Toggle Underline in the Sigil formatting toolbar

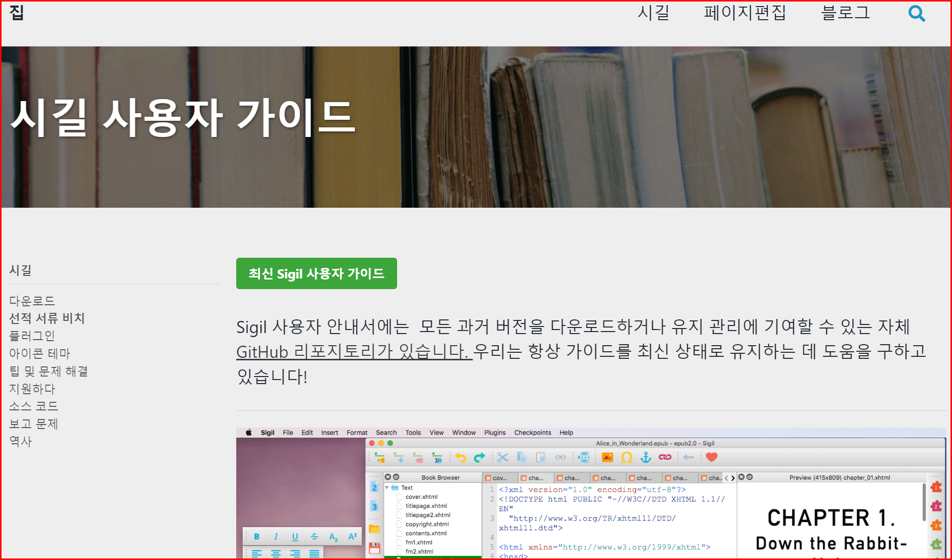[295, 537]
